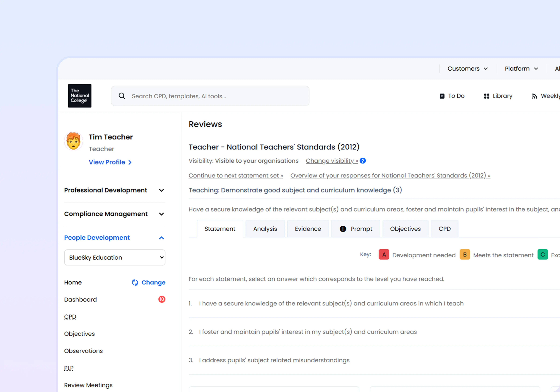Viewport: 560px width, 392px height.
Task: Switch to the Evidence tab
Action: point(308,229)
